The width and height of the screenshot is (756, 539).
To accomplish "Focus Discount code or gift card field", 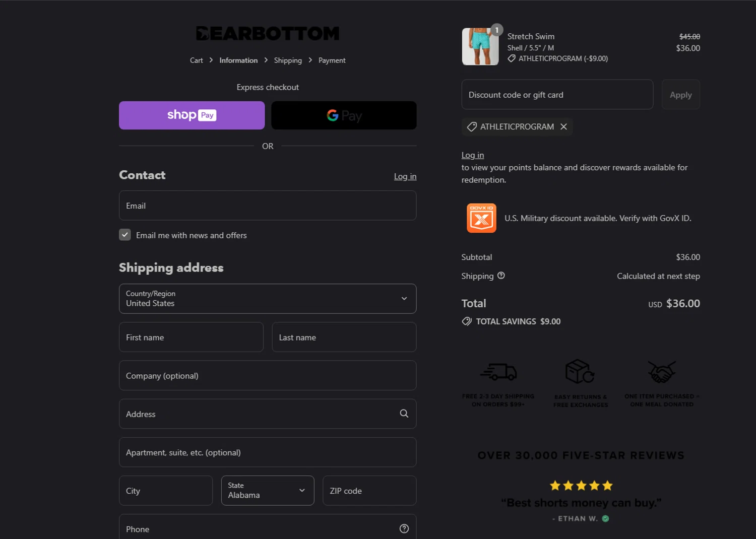I will (557, 94).
